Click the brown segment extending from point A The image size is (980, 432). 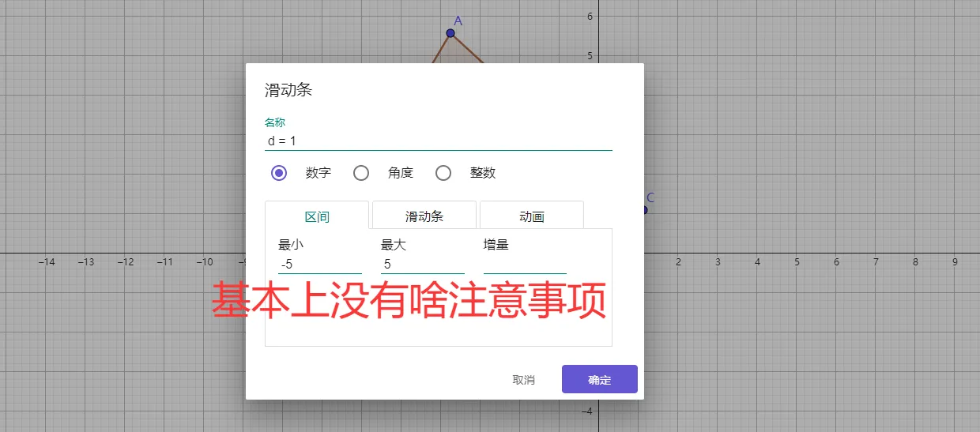(468, 49)
